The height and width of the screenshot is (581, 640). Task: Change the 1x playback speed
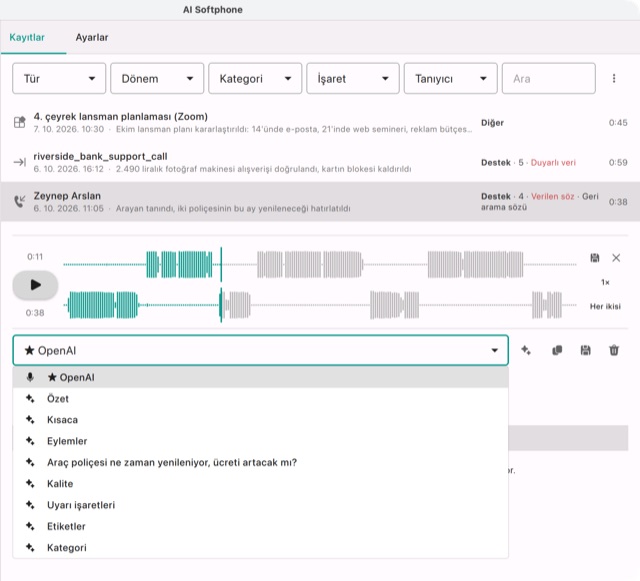605,282
